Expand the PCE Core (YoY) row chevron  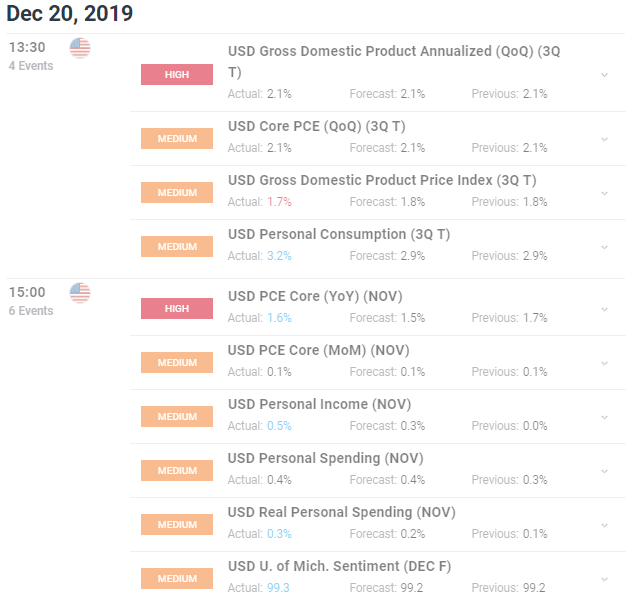click(x=604, y=309)
